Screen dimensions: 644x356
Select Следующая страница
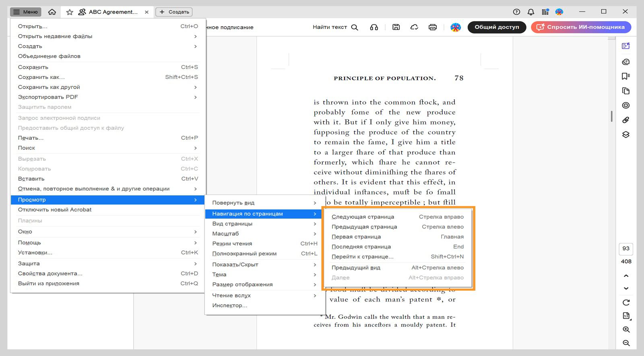(x=398, y=217)
